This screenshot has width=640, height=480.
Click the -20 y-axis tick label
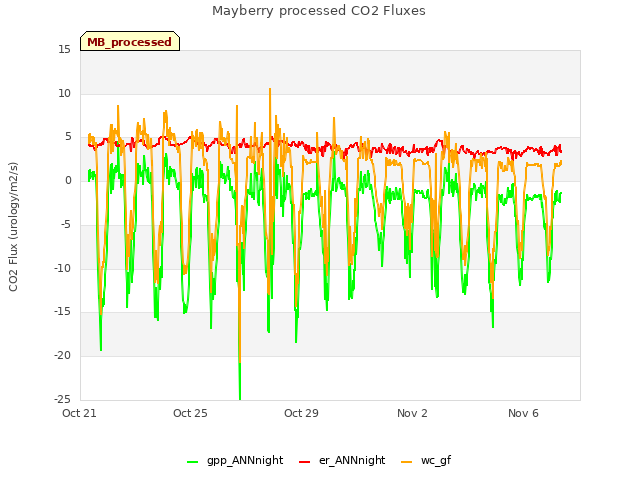[62, 356]
